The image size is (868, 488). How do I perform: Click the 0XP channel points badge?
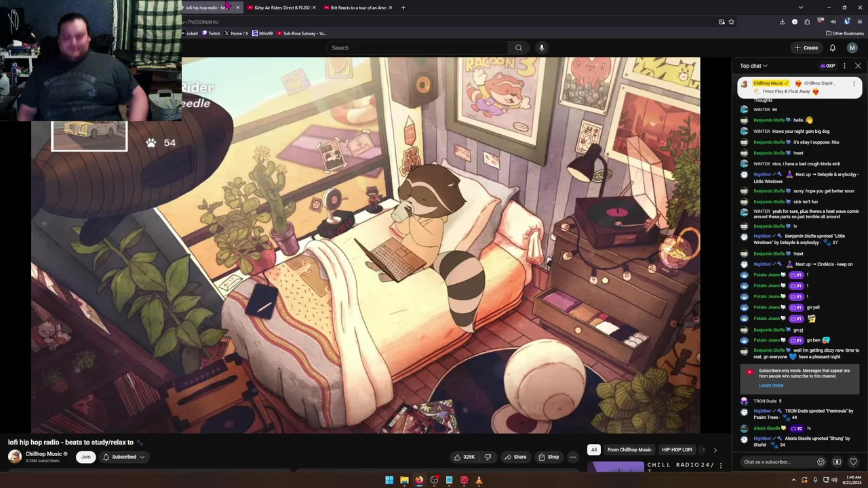tap(827, 66)
